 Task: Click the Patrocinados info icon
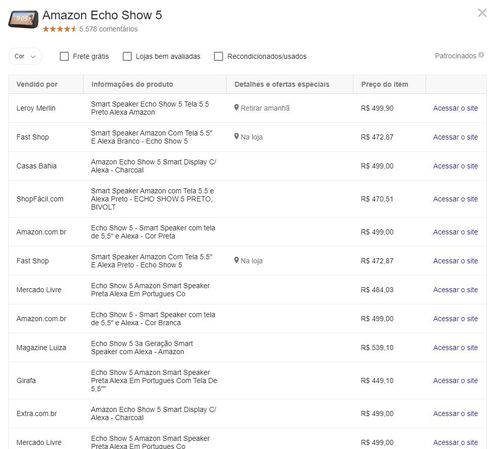481,55
